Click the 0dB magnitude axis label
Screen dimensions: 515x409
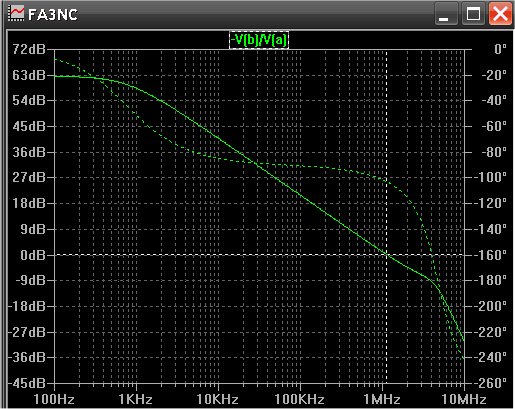(x=33, y=255)
